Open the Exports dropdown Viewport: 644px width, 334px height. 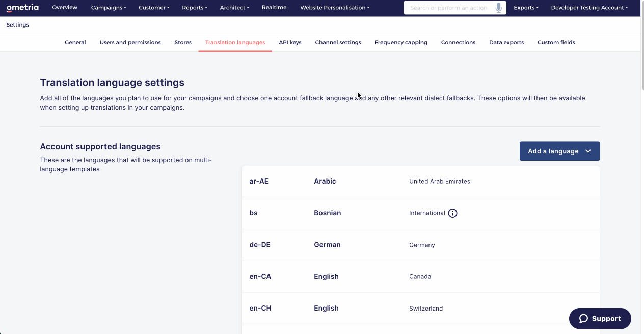[x=526, y=8]
